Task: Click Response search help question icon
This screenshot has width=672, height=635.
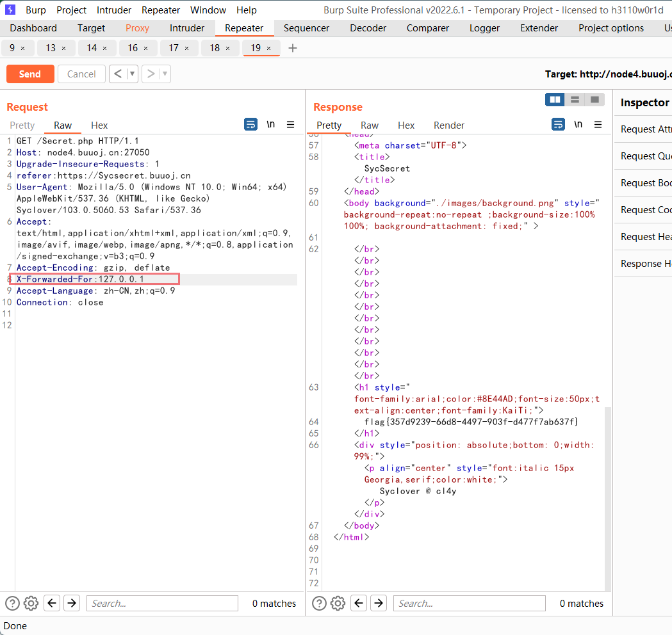Action: pyautogui.click(x=319, y=603)
